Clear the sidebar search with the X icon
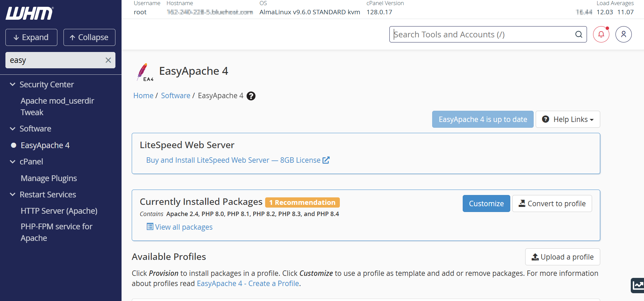This screenshot has height=301, width=644. [x=108, y=60]
